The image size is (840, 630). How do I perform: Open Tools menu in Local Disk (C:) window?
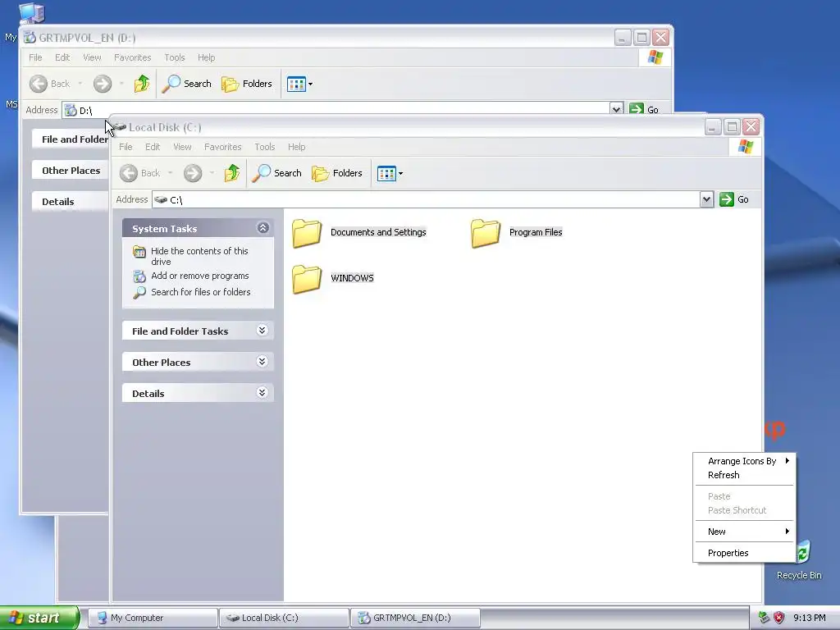(265, 147)
